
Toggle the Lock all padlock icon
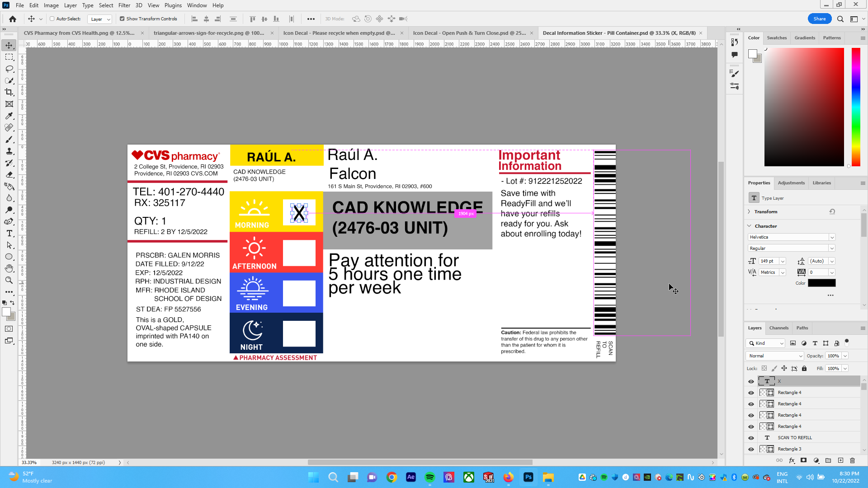(x=804, y=369)
